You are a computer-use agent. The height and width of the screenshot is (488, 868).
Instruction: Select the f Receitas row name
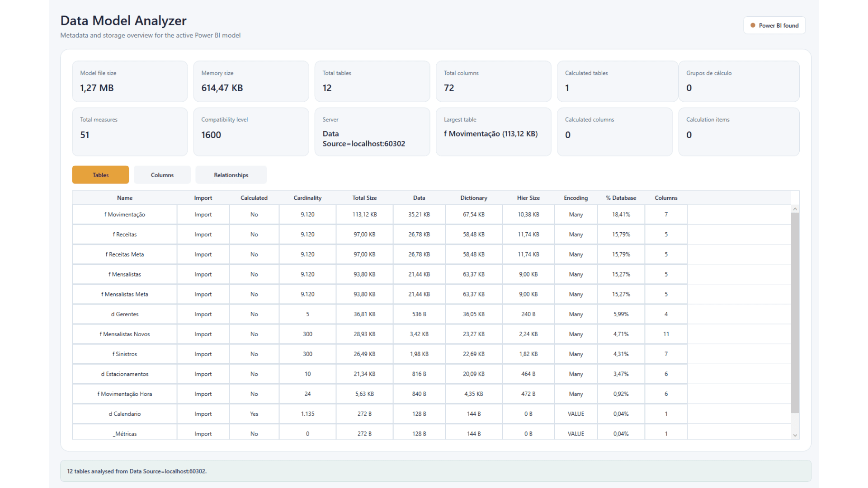click(x=125, y=235)
